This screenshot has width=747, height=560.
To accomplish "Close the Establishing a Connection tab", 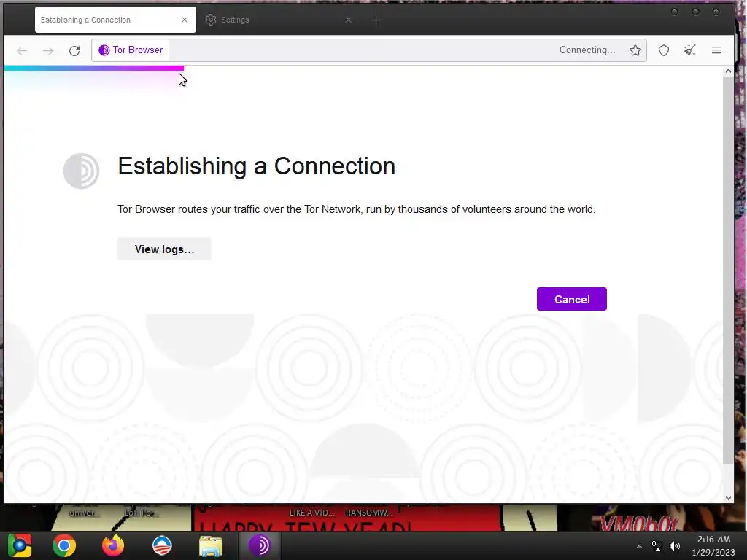I will (185, 20).
